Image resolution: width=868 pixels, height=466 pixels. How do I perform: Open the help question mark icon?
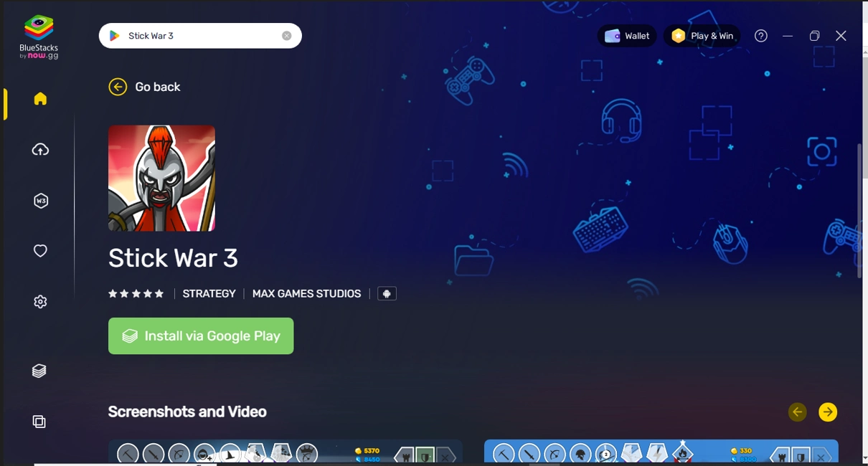point(761,36)
